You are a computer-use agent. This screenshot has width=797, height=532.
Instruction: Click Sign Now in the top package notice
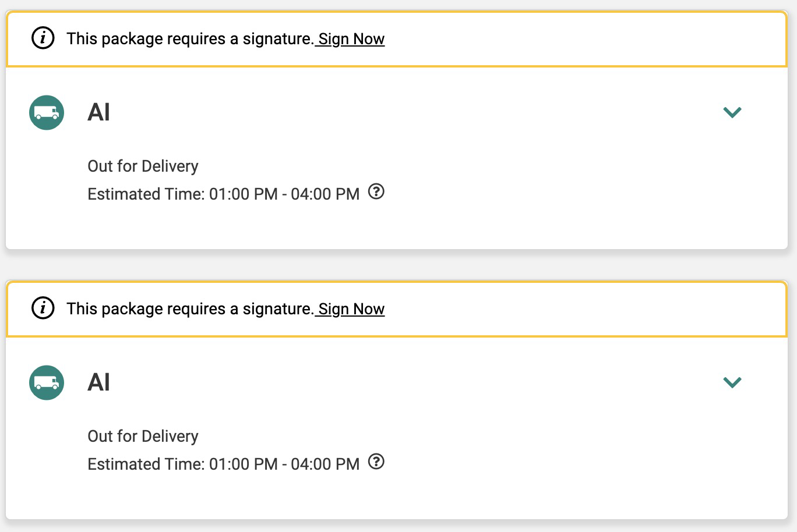(x=351, y=39)
